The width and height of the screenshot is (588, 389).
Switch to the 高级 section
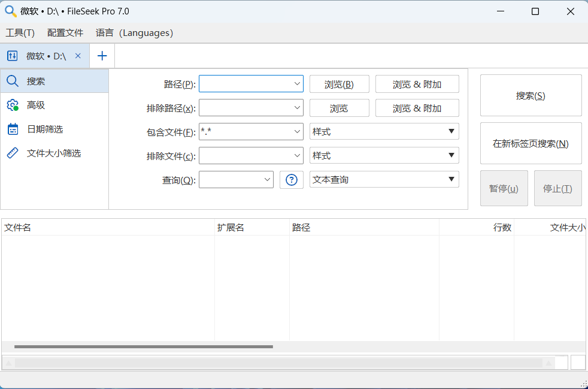[x=54, y=105]
